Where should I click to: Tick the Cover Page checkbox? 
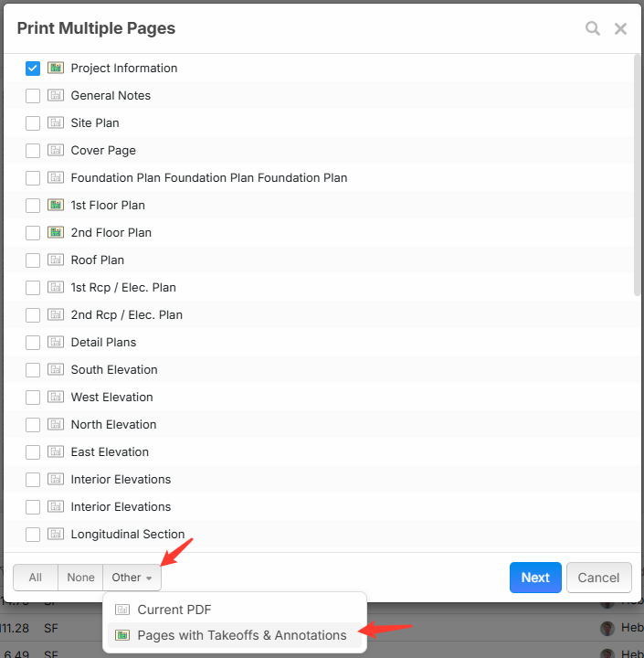click(x=33, y=150)
